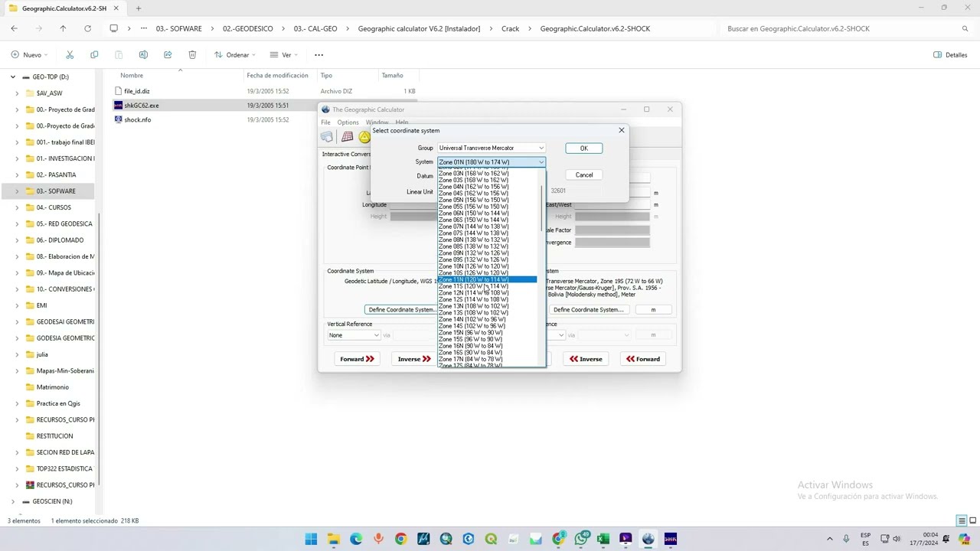Select Zone 11N (120 W to 114 W)
Image resolution: width=980 pixels, height=551 pixels.
click(x=487, y=280)
